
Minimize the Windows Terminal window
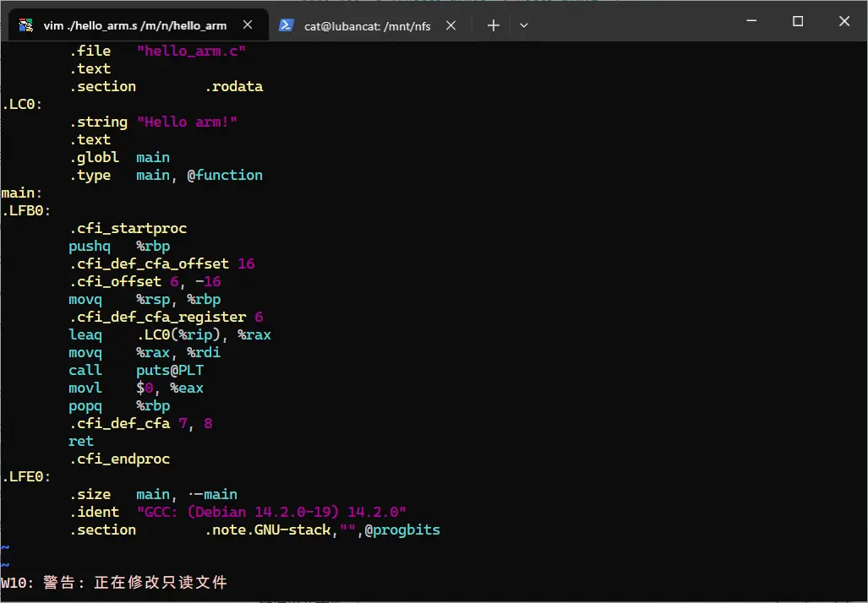pyautogui.click(x=751, y=21)
